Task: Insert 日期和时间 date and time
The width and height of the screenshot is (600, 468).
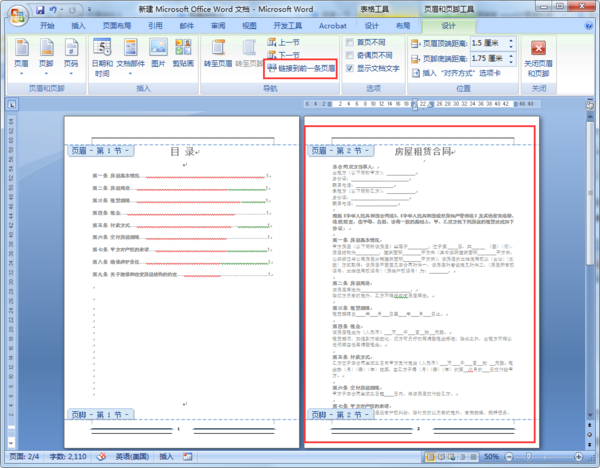Action: pyautogui.click(x=102, y=57)
